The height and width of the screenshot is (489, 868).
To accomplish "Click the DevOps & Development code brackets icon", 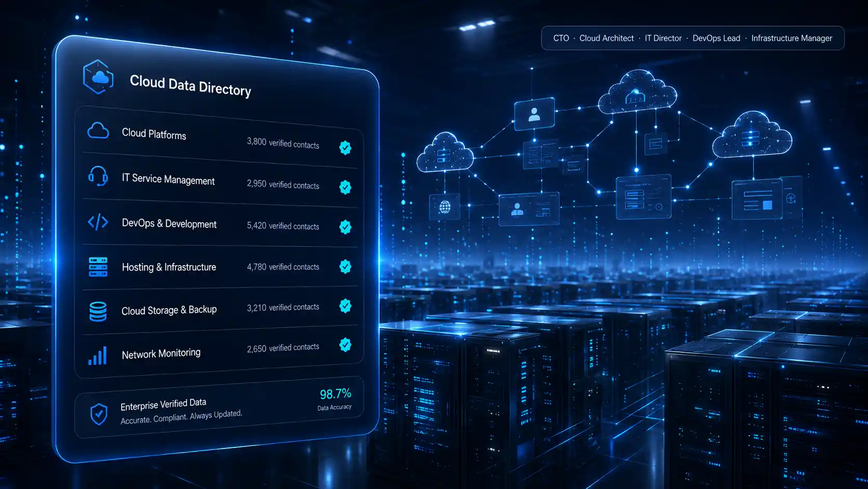I will tap(98, 222).
